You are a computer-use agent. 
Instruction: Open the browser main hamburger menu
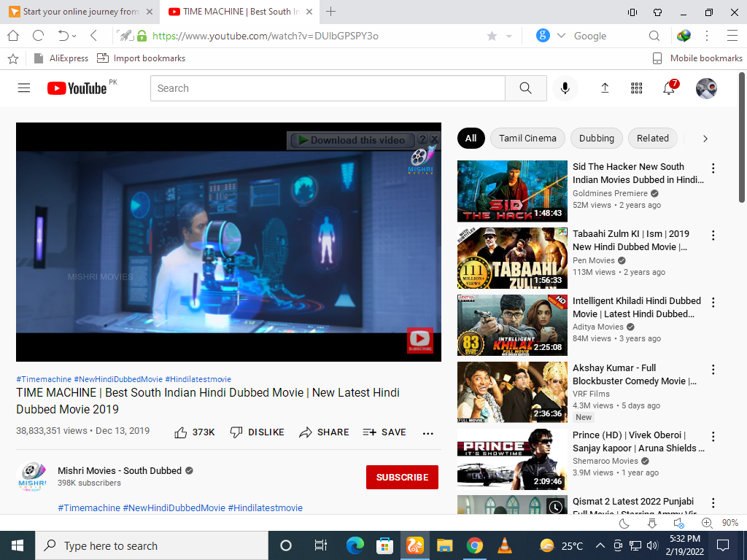click(x=732, y=36)
